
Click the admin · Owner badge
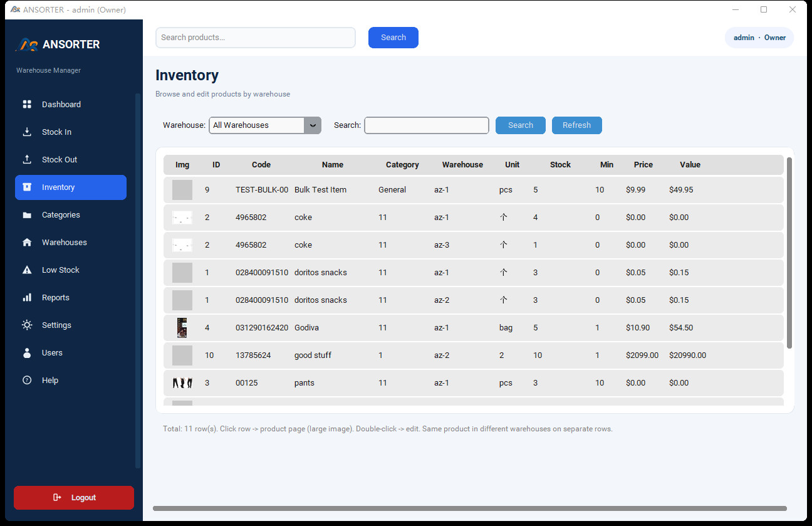[x=759, y=38]
